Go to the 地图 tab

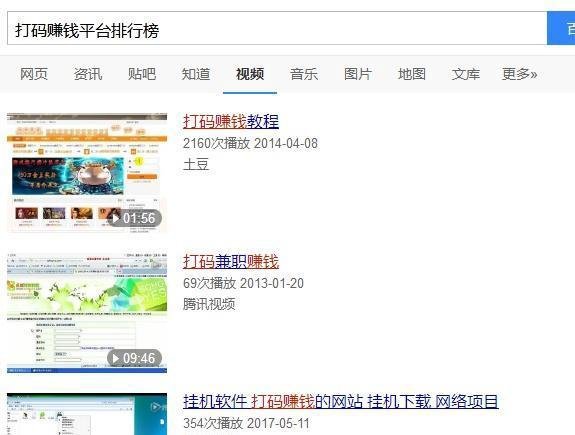pyautogui.click(x=412, y=74)
